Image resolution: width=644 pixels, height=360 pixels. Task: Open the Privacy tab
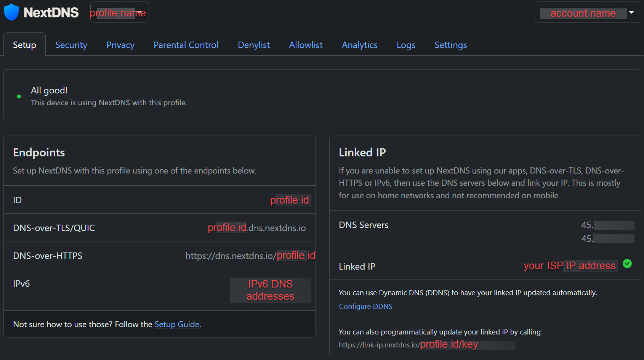click(x=120, y=45)
